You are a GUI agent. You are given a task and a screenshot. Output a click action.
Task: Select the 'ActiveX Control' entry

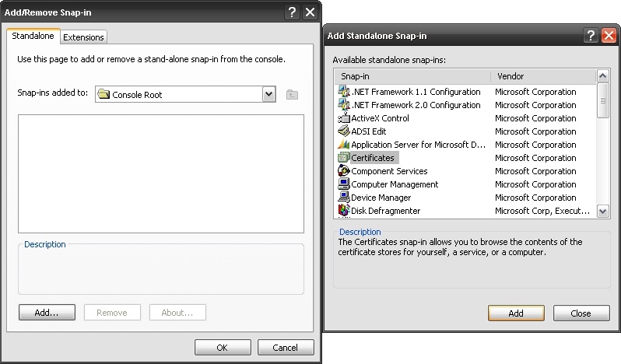point(380,118)
